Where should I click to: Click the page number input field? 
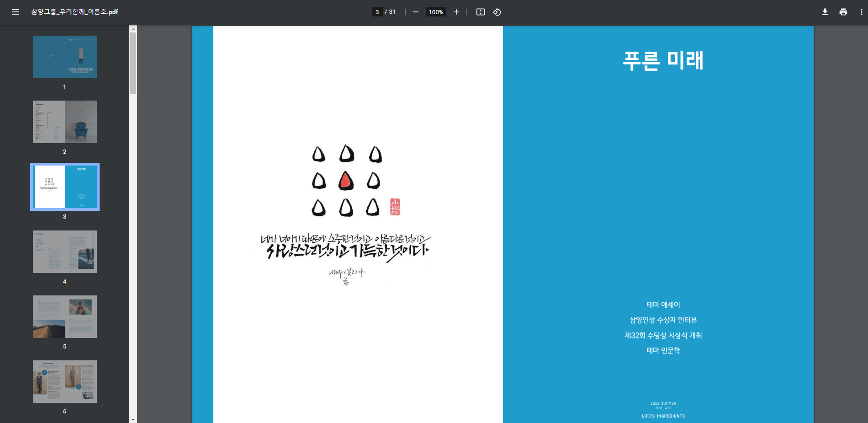click(x=377, y=12)
